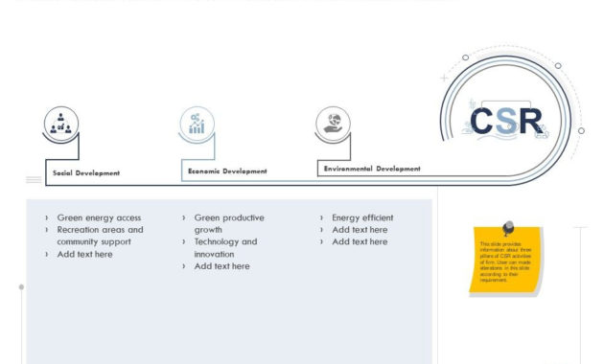
Task: Click the pushpin on the yellow note
Action: 508,228
